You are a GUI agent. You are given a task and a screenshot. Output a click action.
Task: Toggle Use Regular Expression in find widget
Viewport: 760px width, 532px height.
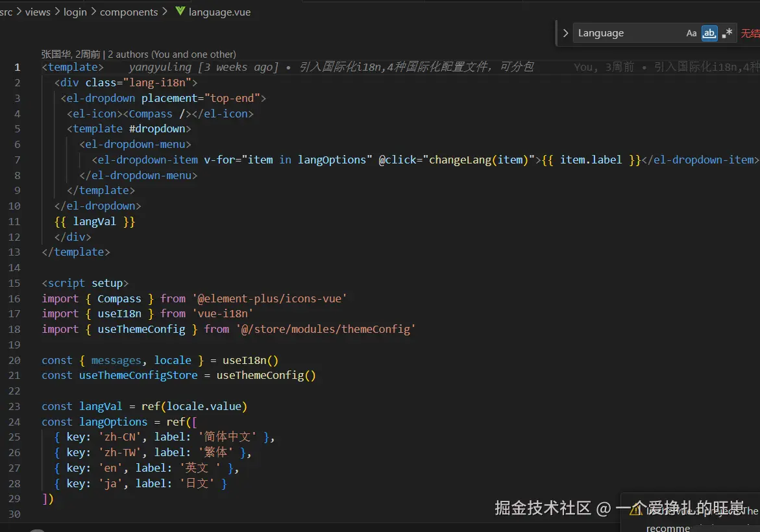click(x=726, y=33)
